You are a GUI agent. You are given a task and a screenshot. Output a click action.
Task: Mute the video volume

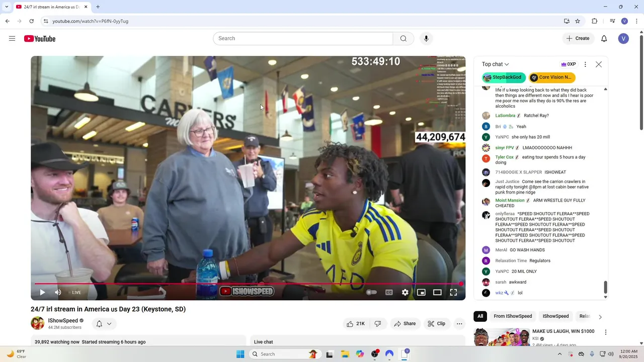pos(58,292)
